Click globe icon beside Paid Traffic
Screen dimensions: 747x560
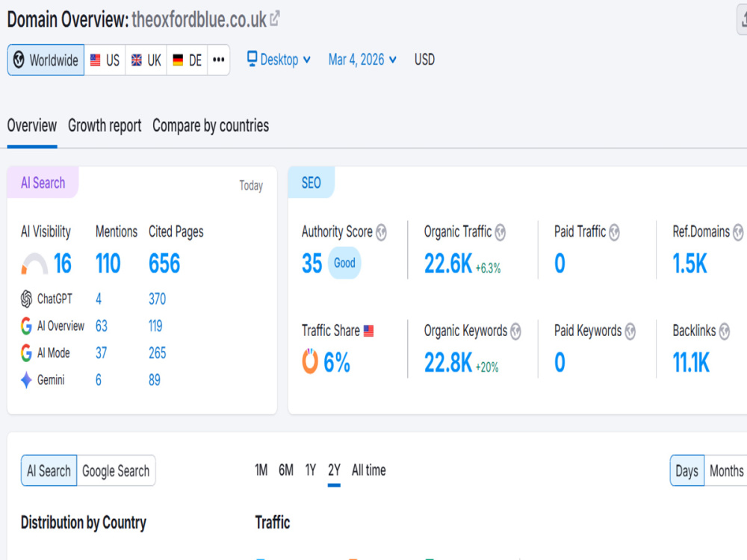pyautogui.click(x=615, y=232)
